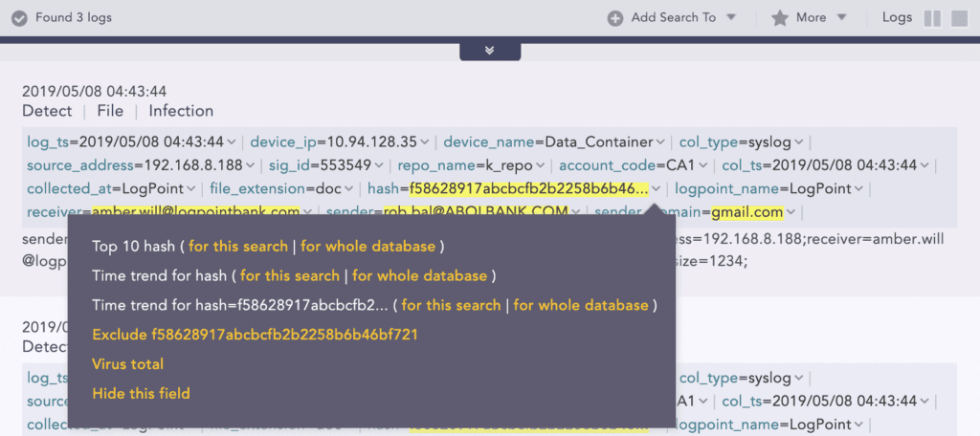Click the highlighted hash value f58628917abcbcfb2b2258b6b46...

tap(528, 189)
